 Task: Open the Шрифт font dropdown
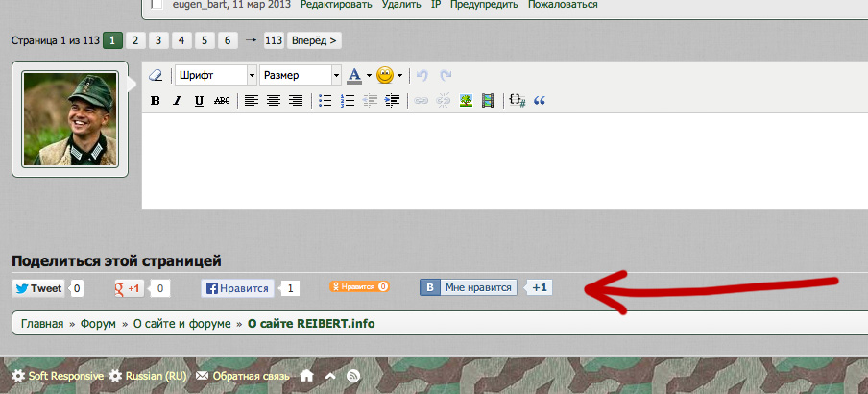click(x=216, y=75)
